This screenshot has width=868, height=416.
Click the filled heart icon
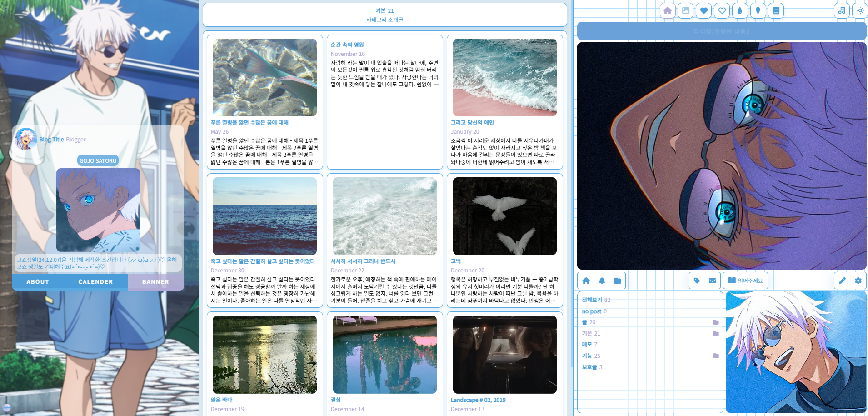704,10
